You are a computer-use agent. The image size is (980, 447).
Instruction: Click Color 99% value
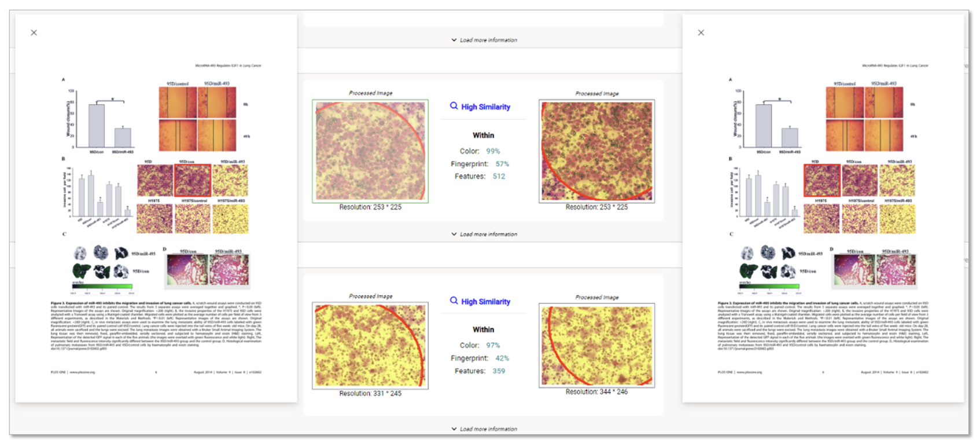tap(493, 151)
